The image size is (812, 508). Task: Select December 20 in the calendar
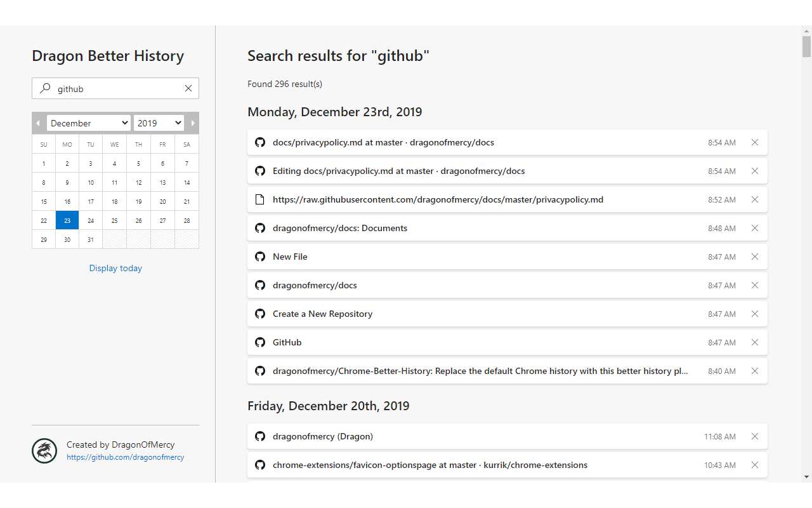click(x=162, y=201)
